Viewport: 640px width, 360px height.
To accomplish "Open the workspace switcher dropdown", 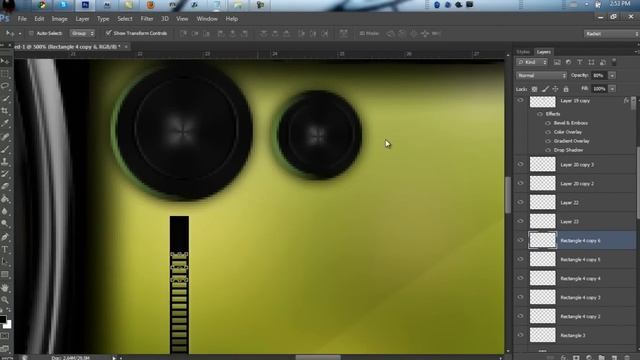I will click(x=611, y=34).
